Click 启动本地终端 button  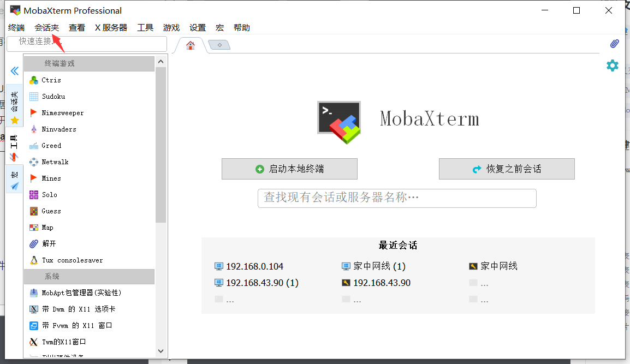click(x=289, y=169)
